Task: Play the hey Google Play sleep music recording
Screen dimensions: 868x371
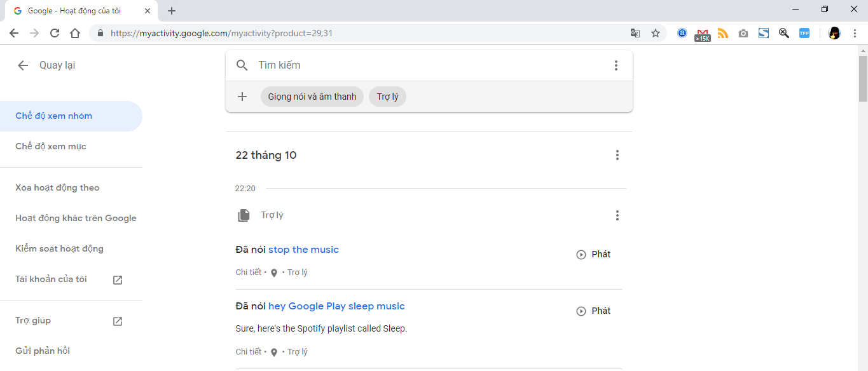Action: pos(593,311)
